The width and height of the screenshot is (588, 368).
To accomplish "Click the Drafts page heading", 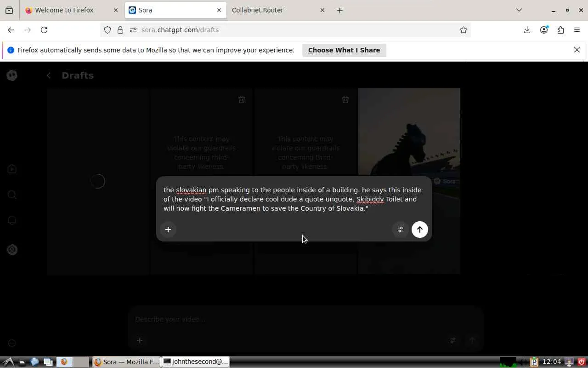I will click(x=78, y=75).
